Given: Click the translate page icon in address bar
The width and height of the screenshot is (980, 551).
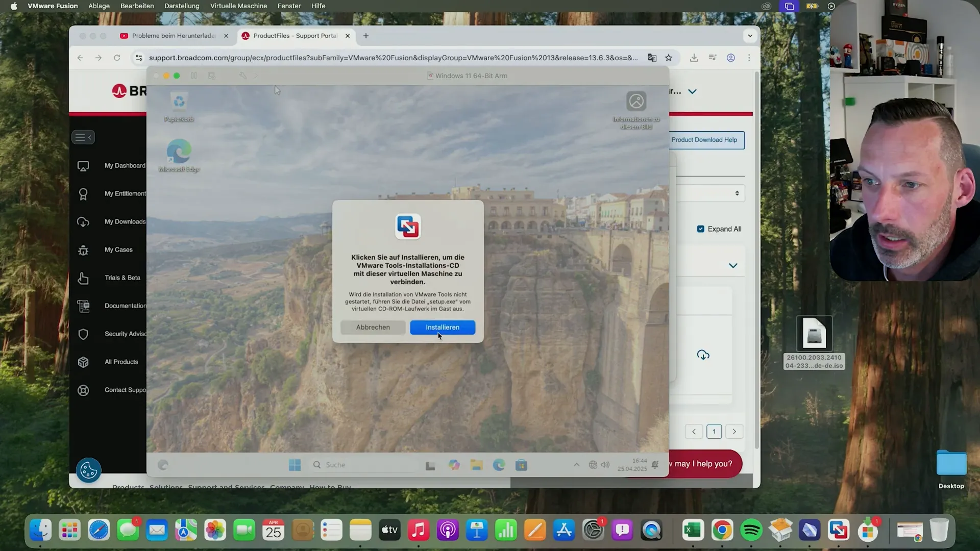Looking at the screenshot, I should [x=652, y=58].
